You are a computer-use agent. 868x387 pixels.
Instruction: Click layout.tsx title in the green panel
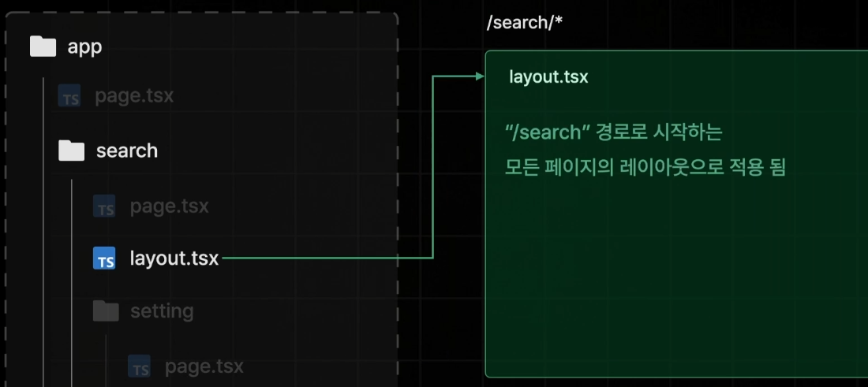548,76
